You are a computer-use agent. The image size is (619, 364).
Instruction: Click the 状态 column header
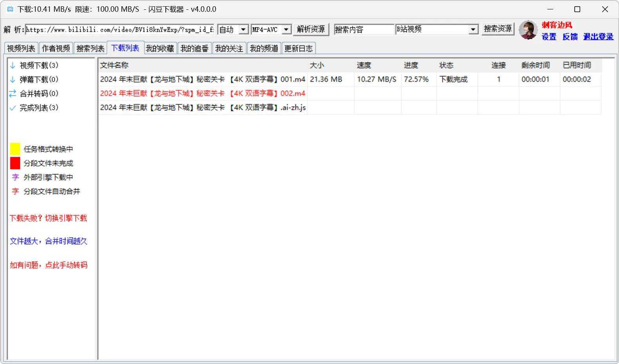click(457, 65)
